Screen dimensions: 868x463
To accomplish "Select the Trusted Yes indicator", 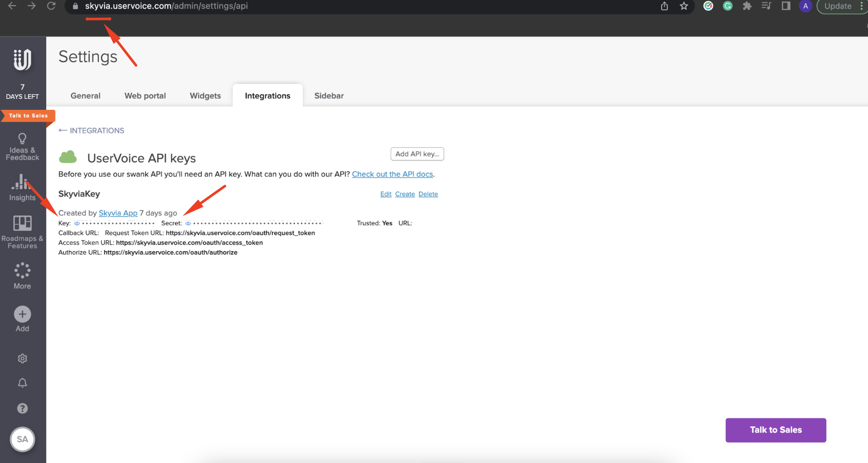I will pyautogui.click(x=386, y=223).
